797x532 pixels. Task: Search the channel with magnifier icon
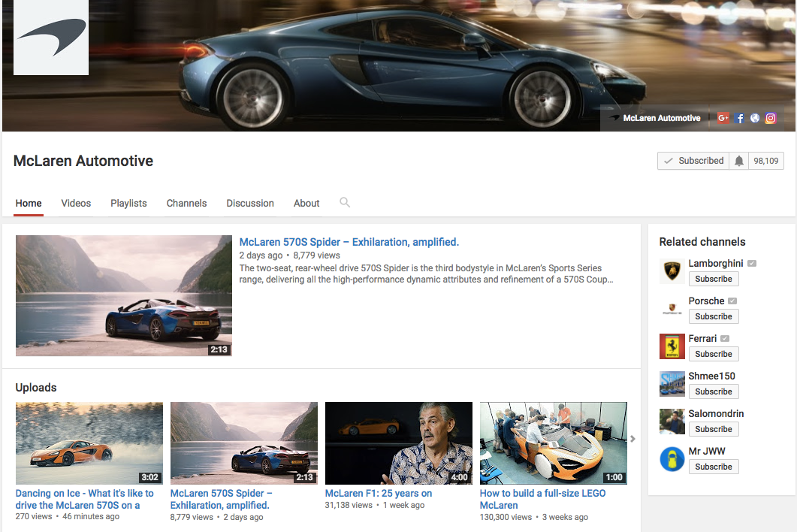coord(345,202)
